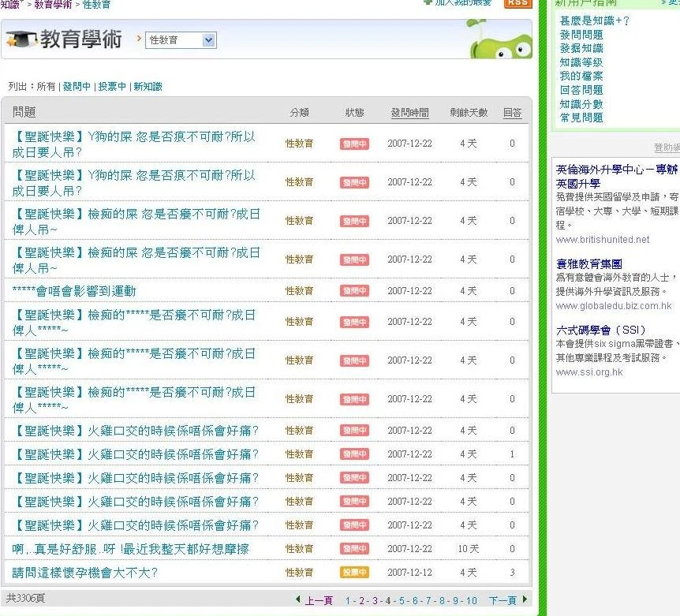Click the left arrow before 上一頁
680x616 pixels.
297,600
